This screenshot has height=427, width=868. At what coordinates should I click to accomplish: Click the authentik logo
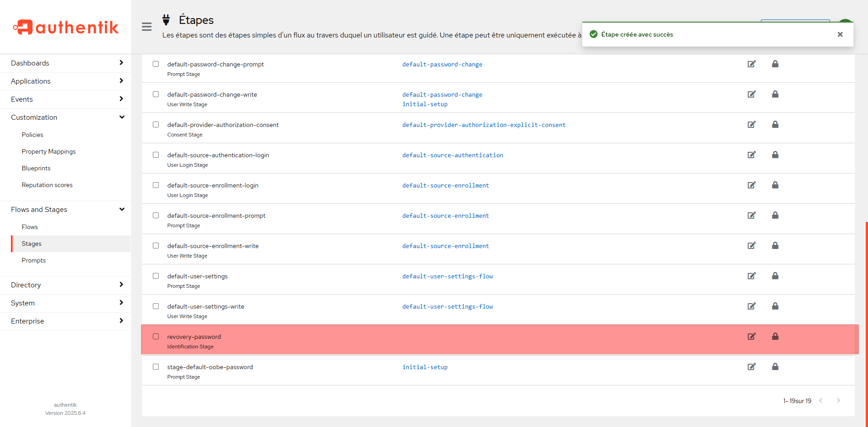click(66, 27)
